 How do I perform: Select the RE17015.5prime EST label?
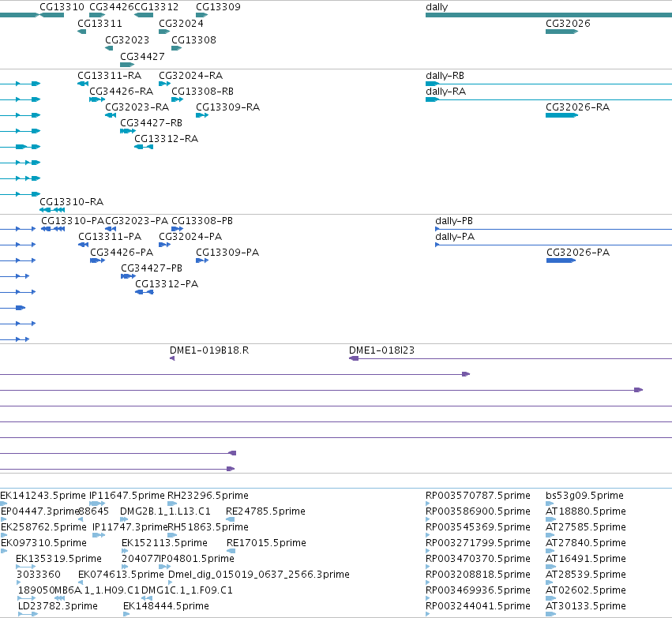coord(266,543)
